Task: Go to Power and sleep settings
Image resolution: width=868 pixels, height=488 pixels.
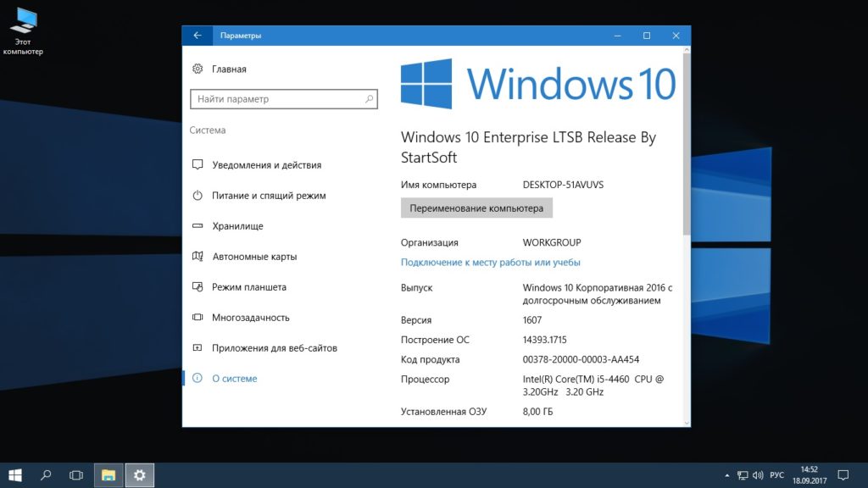Action: (268, 196)
